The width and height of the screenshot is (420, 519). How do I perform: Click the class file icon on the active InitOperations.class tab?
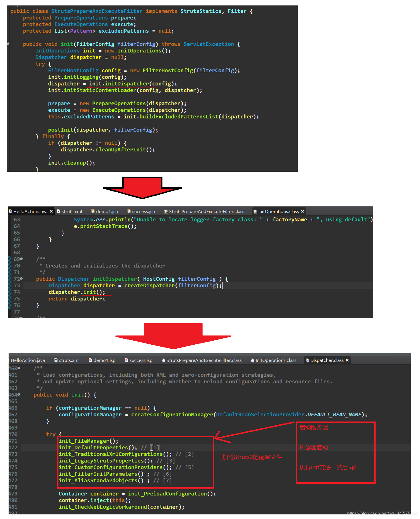click(255, 211)
